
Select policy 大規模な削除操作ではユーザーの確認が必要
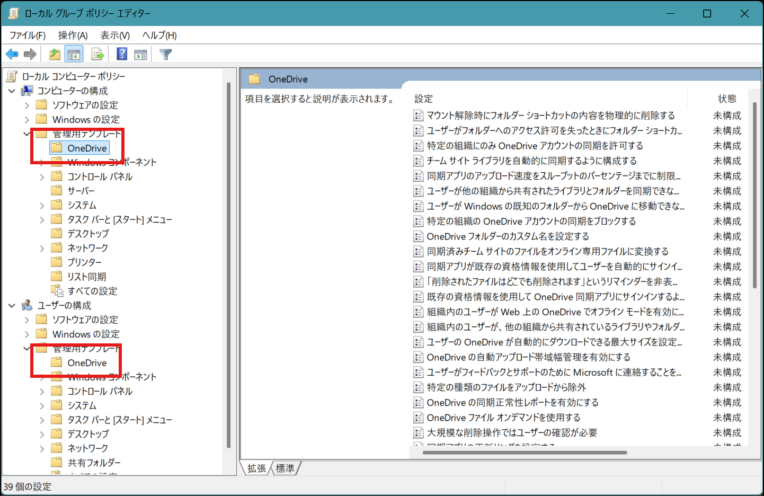pos(512,433)
